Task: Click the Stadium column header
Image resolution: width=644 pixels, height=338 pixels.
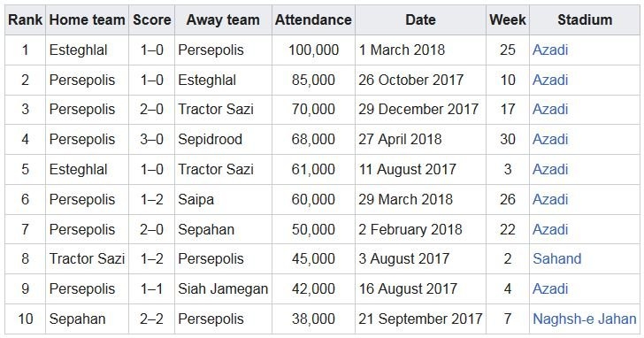Action: pos(585,19)
